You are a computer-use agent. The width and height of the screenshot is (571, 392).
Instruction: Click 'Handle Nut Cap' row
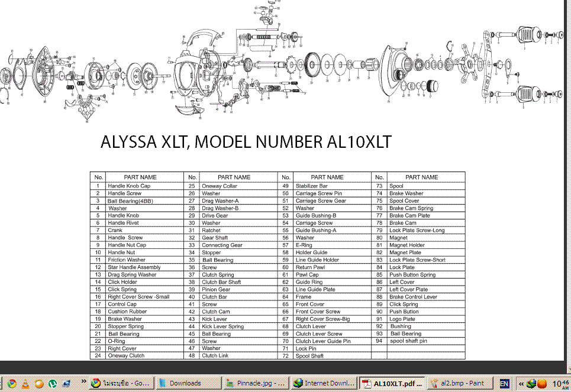coord(127,245)
